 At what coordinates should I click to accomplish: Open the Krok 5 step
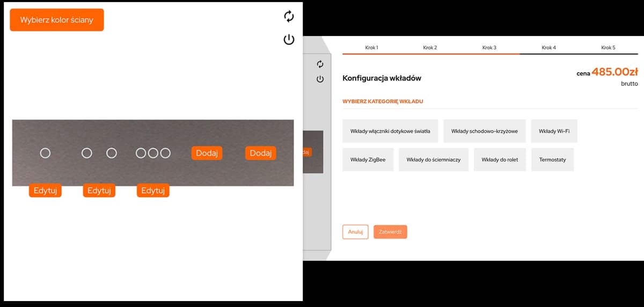click(608, 48)
